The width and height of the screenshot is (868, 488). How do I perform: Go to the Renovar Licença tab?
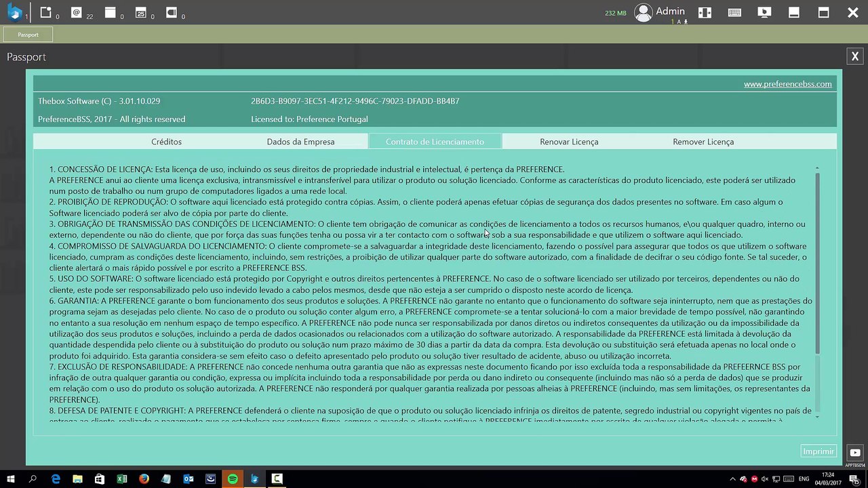pos(569,142)
